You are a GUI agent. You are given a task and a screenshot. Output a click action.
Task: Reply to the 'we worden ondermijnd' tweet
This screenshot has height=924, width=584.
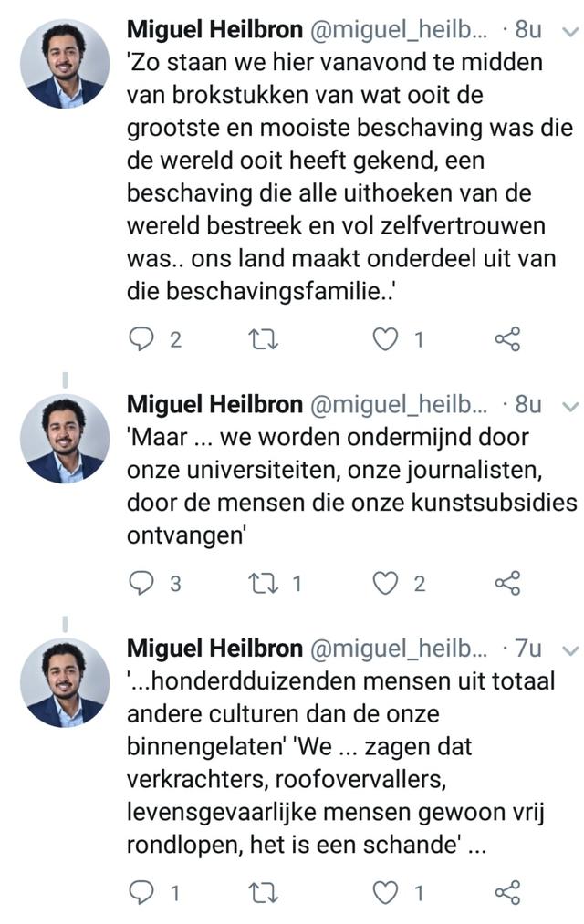(x=141, y=584)
